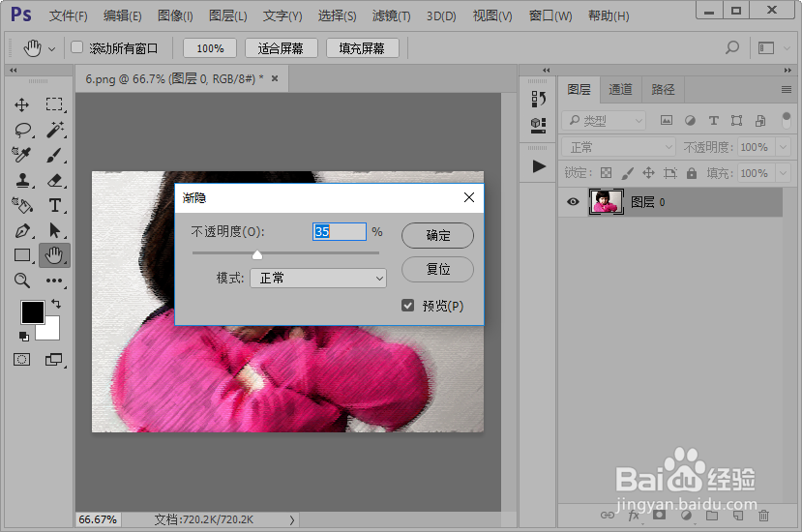Filter layers by shape layer icon
802x532 pixels.
[x=736, y=120]
